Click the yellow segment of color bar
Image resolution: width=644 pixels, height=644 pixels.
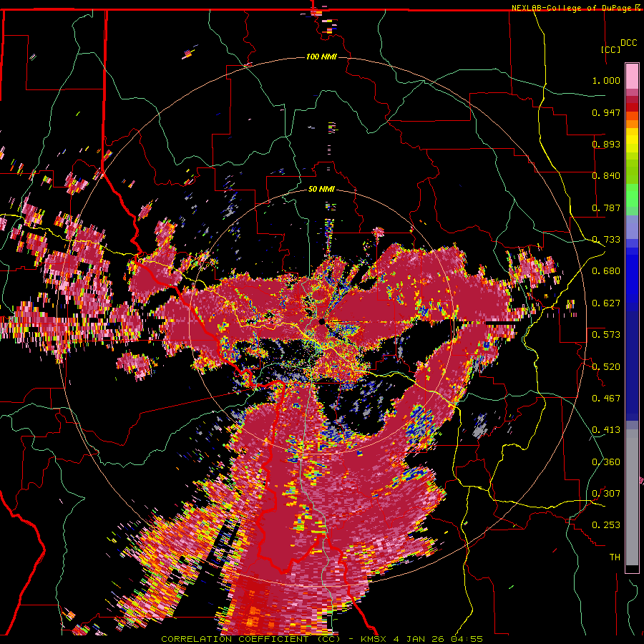point(632,141)
